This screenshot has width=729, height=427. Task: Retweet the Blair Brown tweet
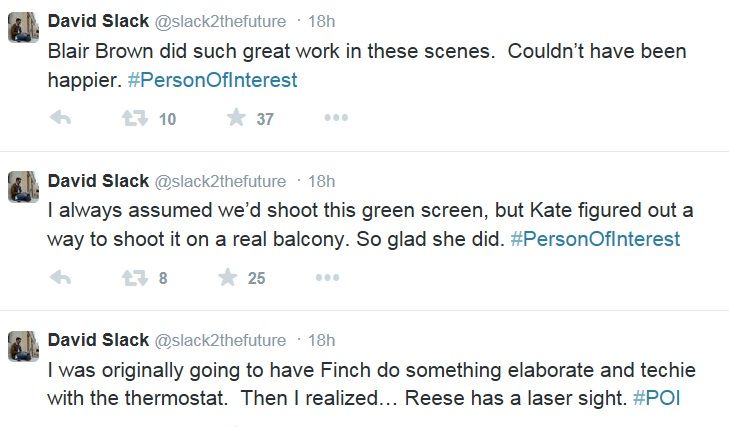coord(133,119)
